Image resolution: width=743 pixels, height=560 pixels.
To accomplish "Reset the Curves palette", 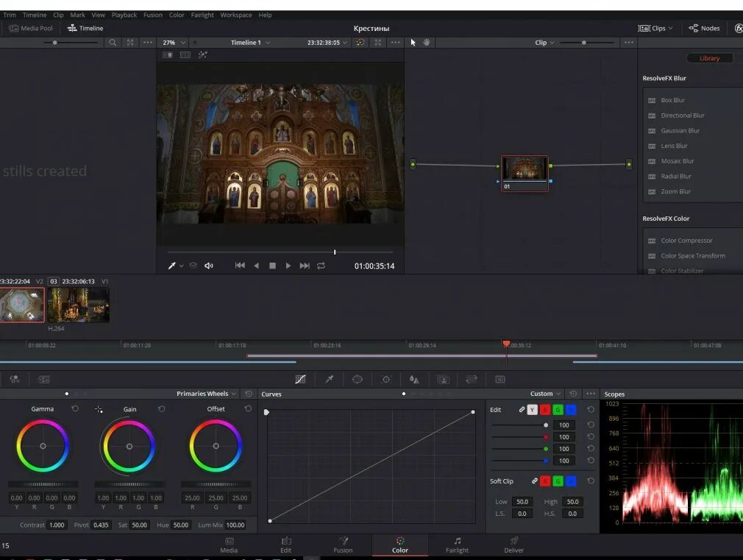I will point(573,394).
